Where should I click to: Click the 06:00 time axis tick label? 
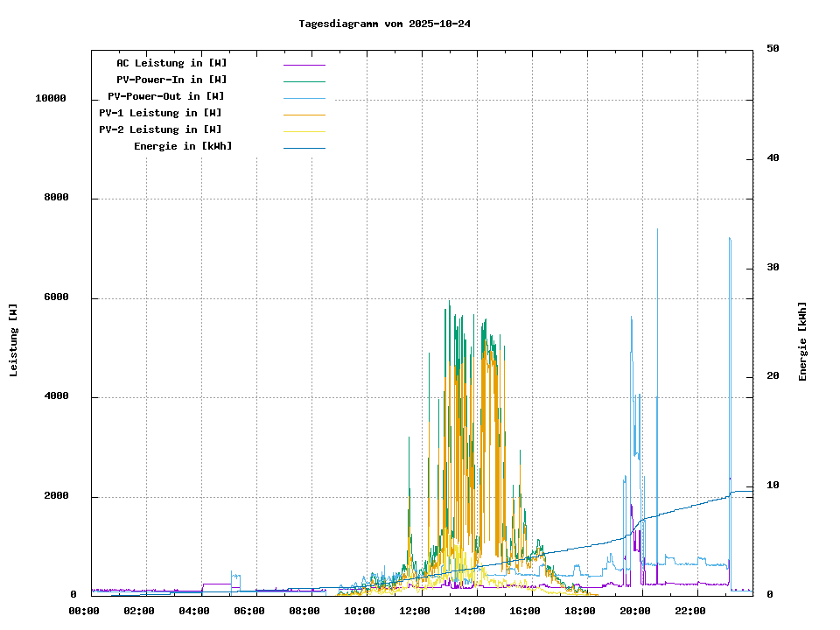[249, 611]
